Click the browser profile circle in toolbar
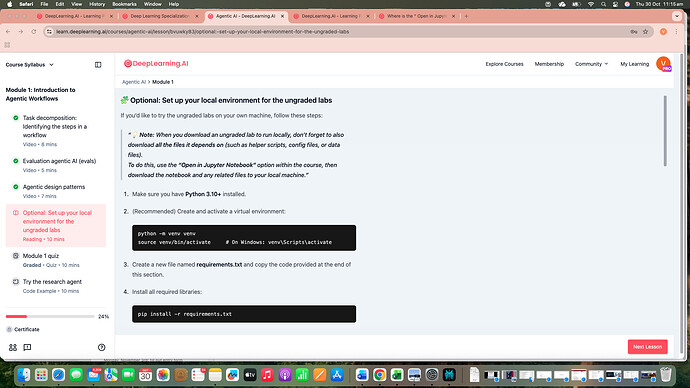690x388 pixels. 663,32
